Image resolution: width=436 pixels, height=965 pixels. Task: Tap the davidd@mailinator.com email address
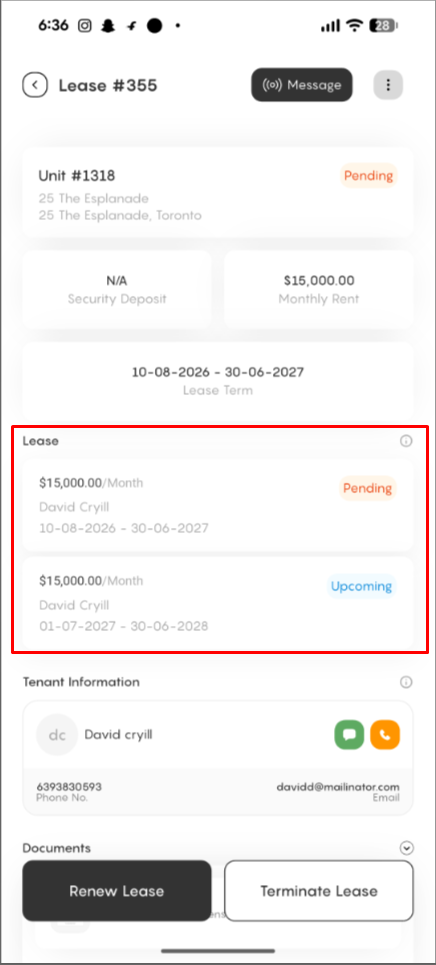click(x=335, y=787)
